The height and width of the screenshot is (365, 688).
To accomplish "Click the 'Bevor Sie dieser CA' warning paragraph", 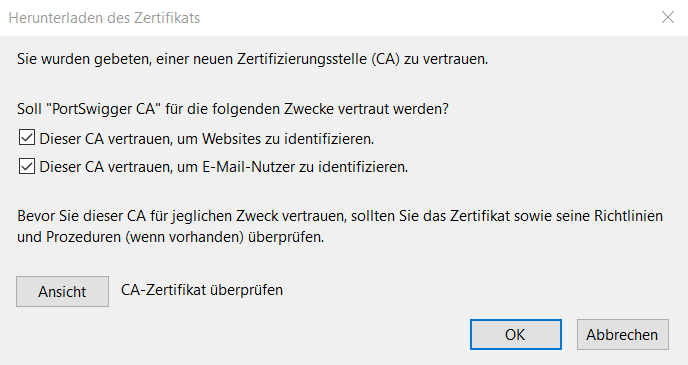I will point(340,226).
